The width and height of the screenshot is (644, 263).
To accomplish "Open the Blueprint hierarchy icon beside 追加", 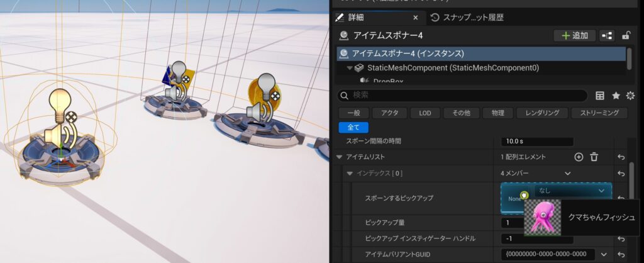I will pos(608,36).
